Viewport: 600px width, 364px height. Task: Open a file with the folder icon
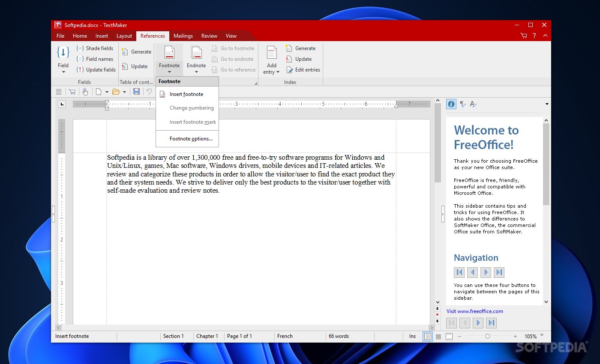pos(116,92)
